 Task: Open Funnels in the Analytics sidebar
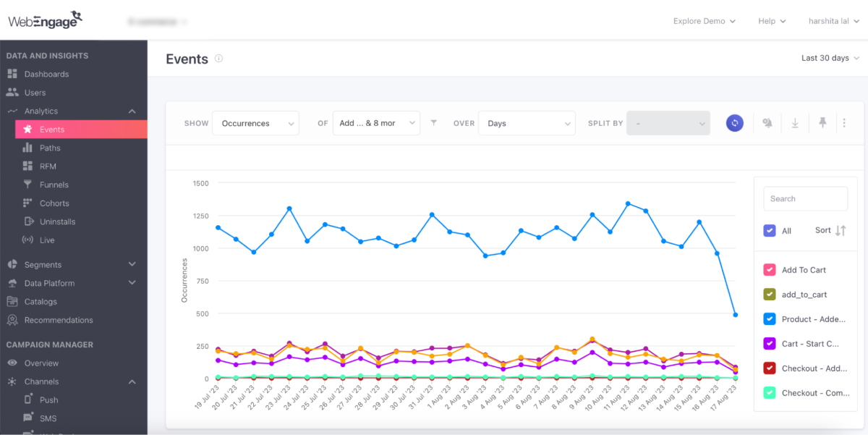pos(54,185)
